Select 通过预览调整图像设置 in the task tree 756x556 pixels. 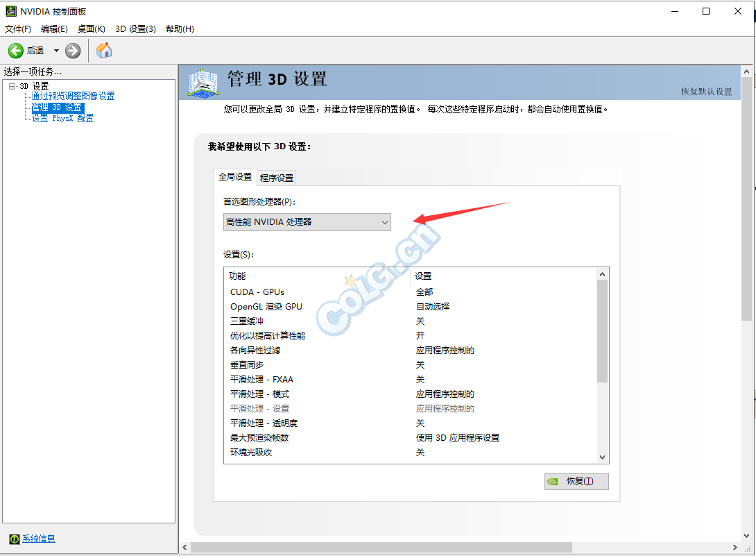pos(73,96)
